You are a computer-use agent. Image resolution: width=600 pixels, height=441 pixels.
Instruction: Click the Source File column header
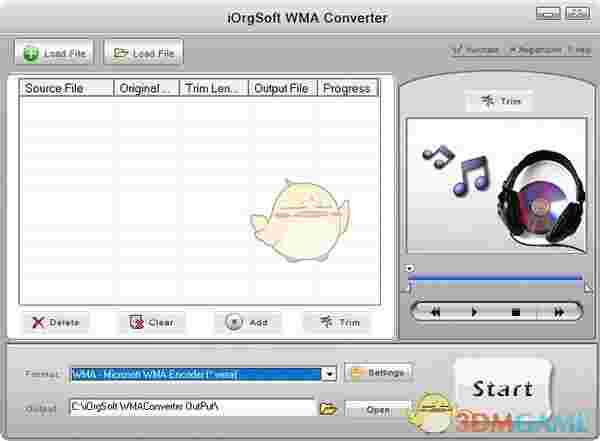point(67,88)
